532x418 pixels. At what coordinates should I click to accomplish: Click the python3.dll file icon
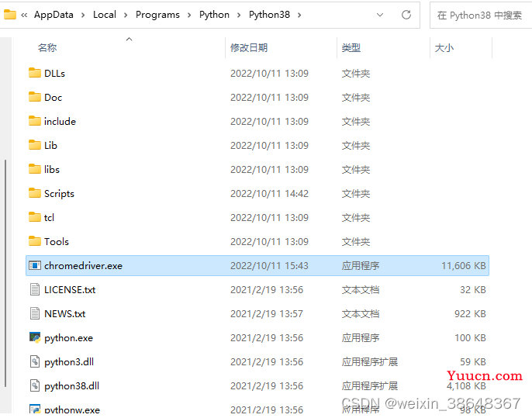tap(35, 361)
